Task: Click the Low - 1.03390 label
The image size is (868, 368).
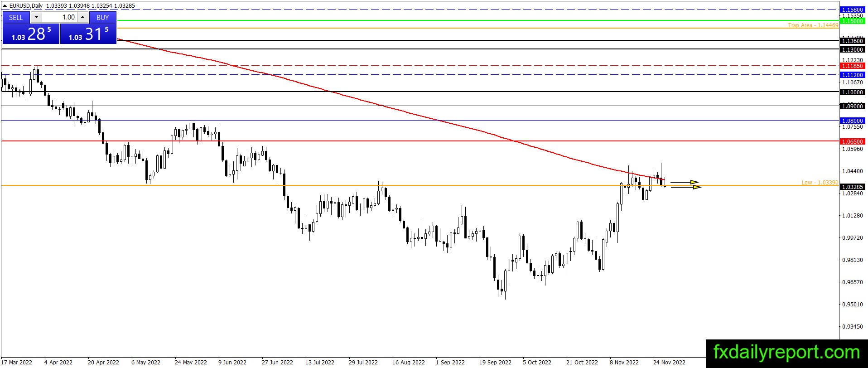Action: tap(820, 183)
